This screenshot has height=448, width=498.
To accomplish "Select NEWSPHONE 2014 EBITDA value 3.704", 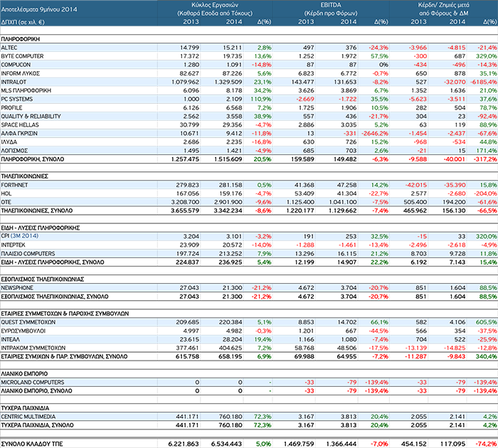I will (349, 288).
